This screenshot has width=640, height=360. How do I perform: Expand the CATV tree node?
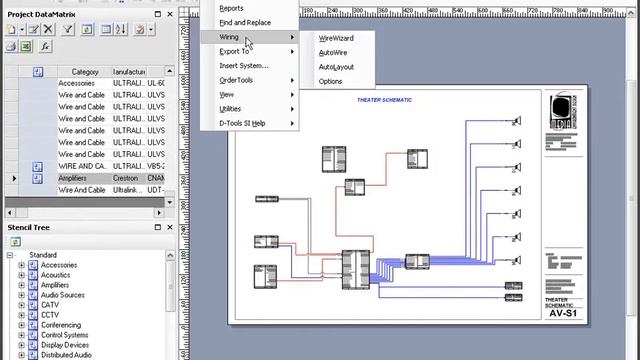pos(21,305)
